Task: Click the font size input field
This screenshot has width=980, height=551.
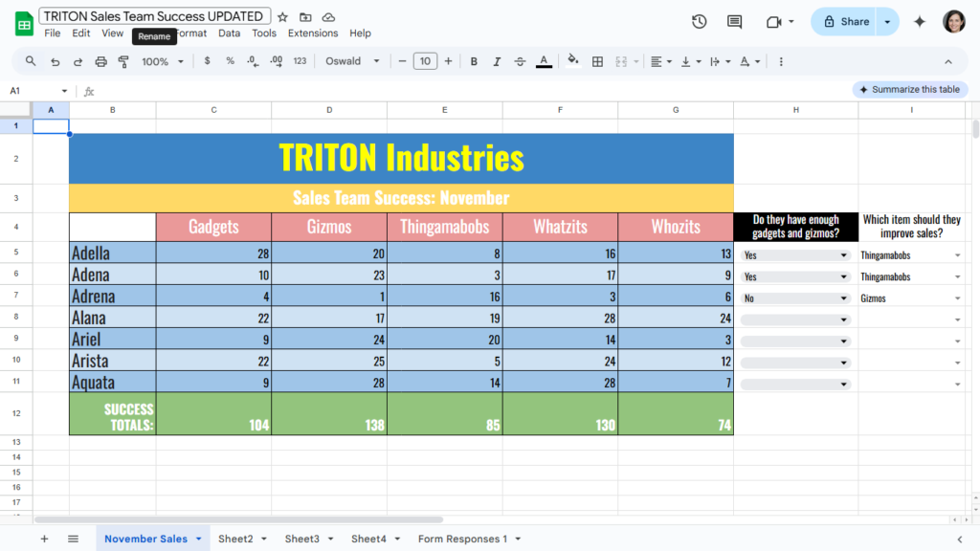Action: (x=425, y=61)
